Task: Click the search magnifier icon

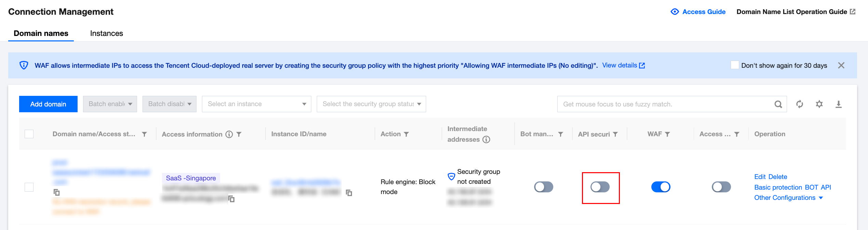Action: [778, 104]
